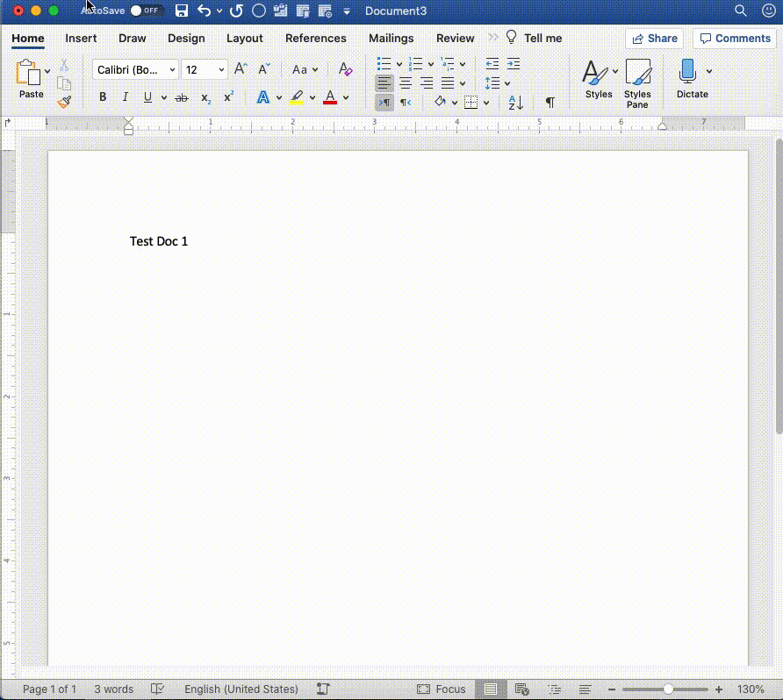Screen dimensions: 783x700
Task: Open the font name Calibri dropdown
Action: coord(172,70)
